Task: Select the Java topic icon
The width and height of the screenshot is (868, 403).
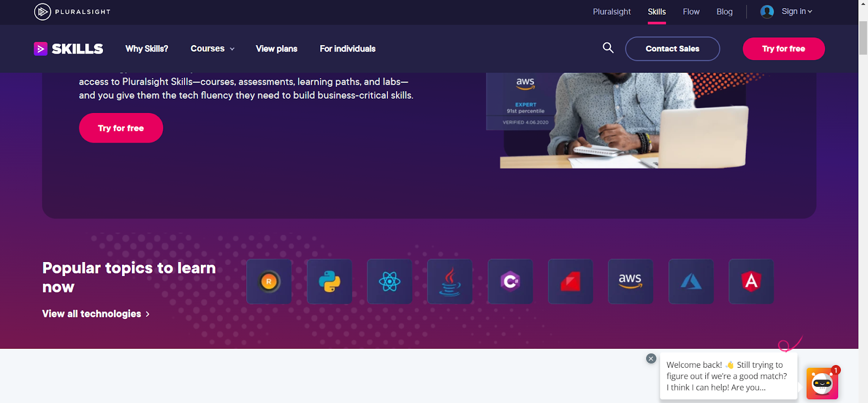Action: coord(450,282)
